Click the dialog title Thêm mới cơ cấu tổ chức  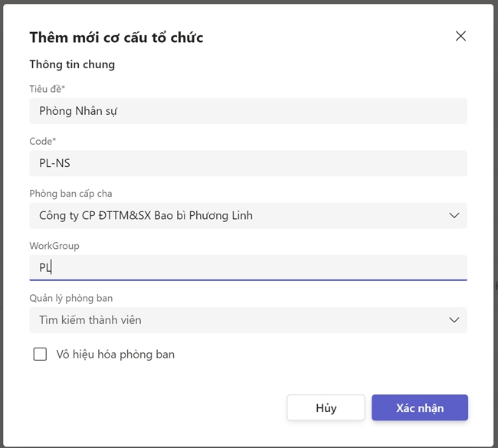tap(116, 37)
